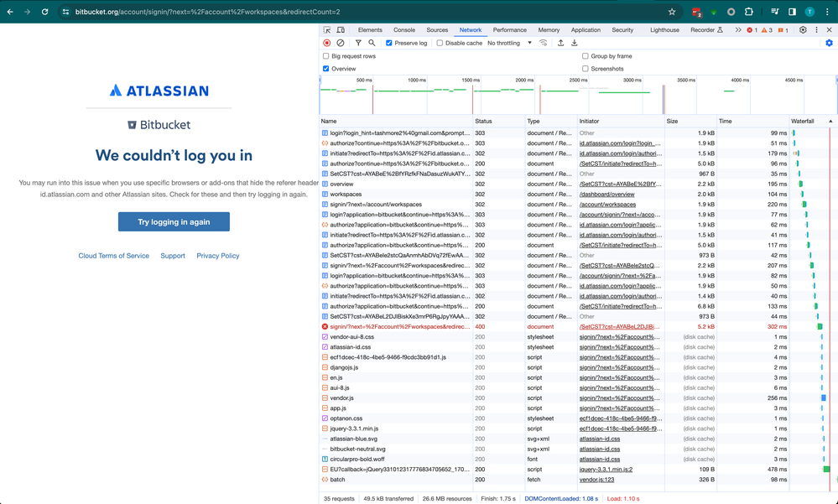Sort requests by Status column header
838x504 pixels.
pos(498,122)
